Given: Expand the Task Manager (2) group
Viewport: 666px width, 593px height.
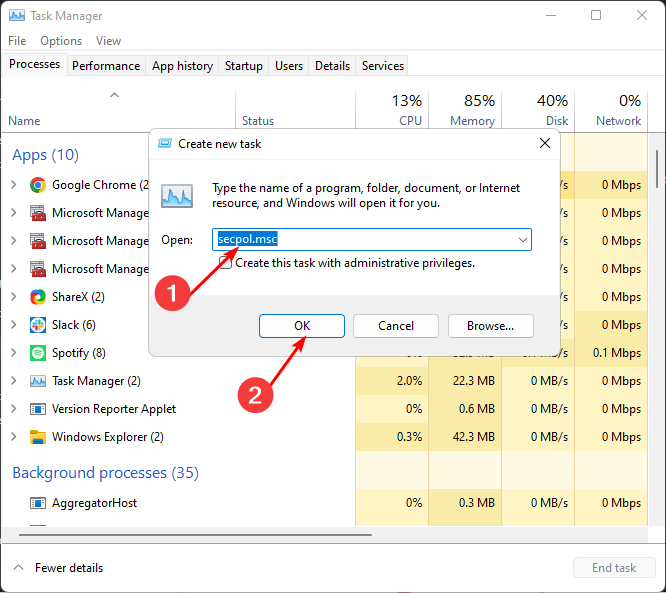Looking at the screenshot, I should 14,381.
